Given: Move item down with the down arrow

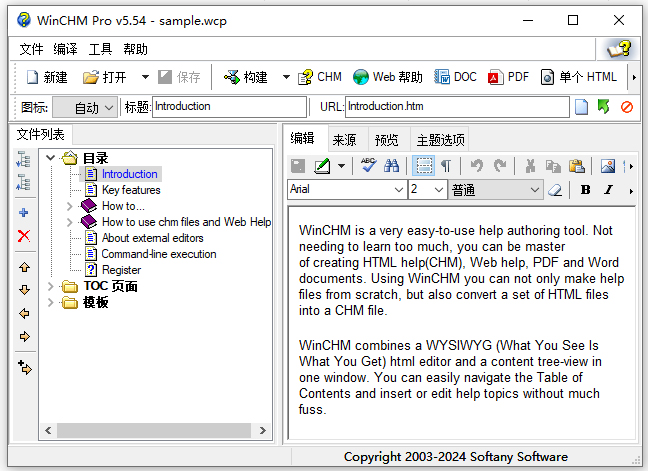Looking at the screenshot, I should point(24,290).
